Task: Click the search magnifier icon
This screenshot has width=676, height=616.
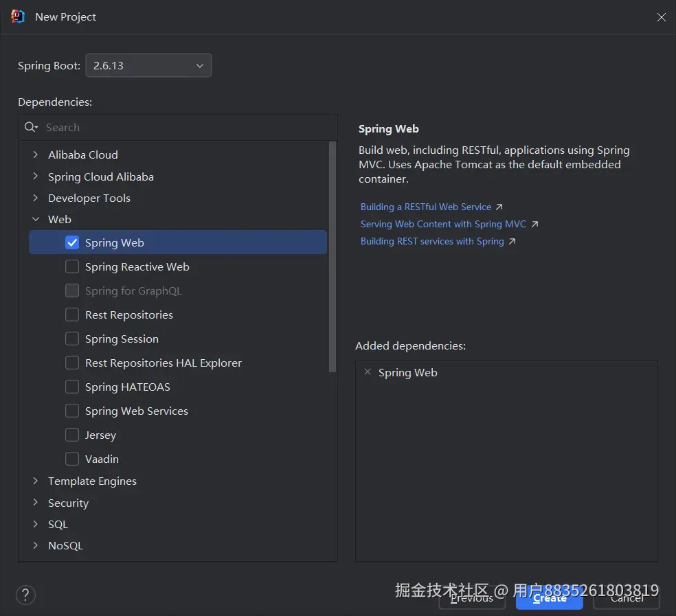Action: 31,127
